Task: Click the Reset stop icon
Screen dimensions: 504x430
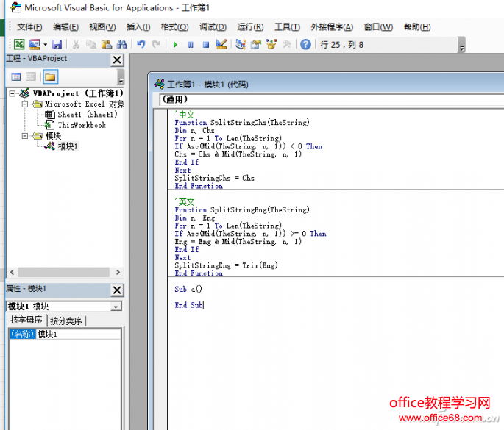Action: [206, 45]
